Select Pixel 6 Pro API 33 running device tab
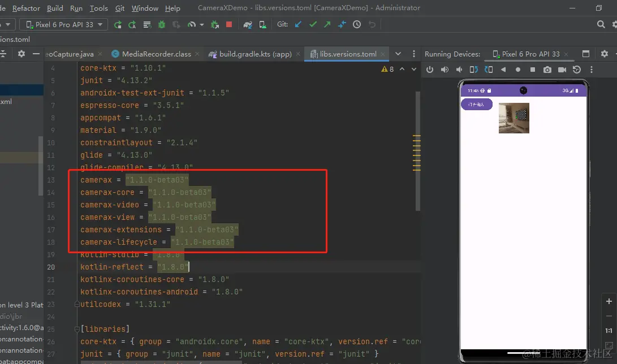The height and width of the screenshot is (364, 617). coord(530,54)
